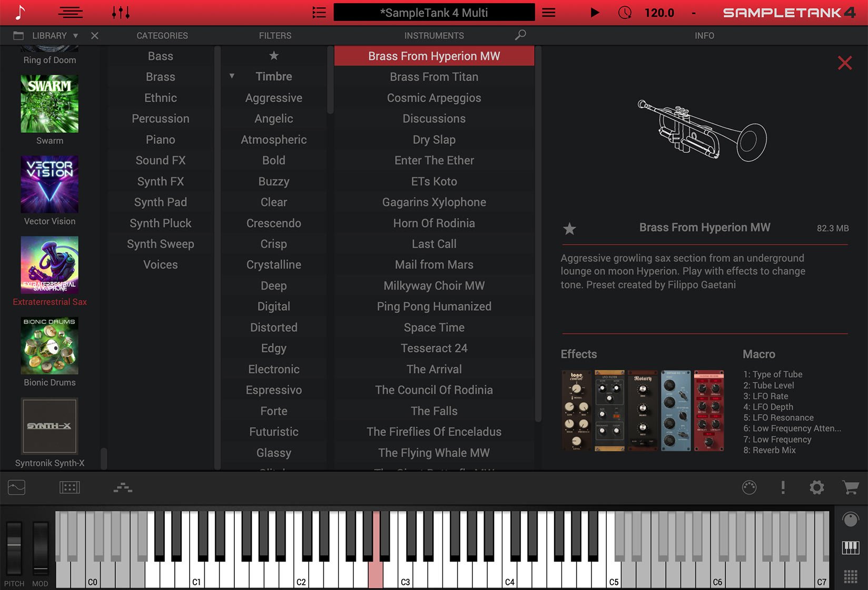Click the music note icon top left

point(20,12)
